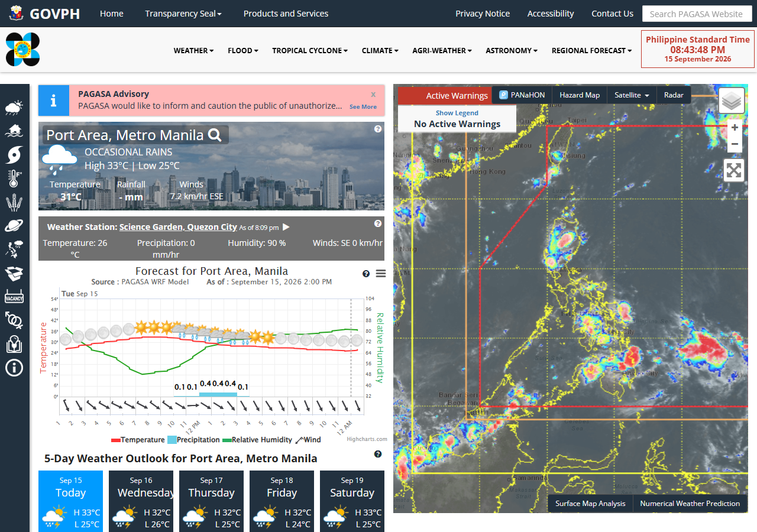Screen dimensions: 757x532
Task: Switch to the Radar tab
Action: pos(674,95)
